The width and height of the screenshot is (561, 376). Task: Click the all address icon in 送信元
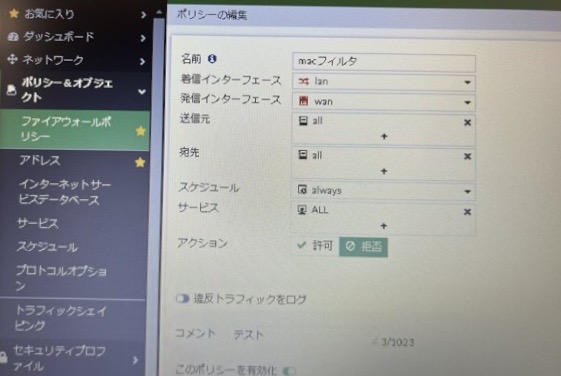click(303, 121)
